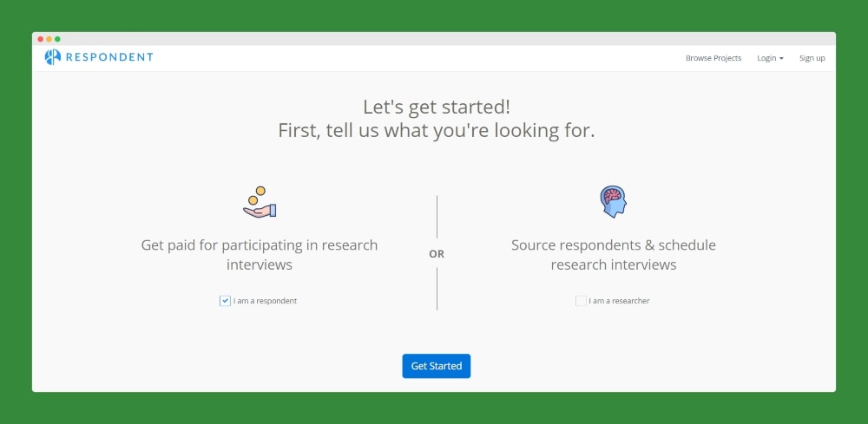Uncheck the "I am a respondent" checkbox
The image size is (868, 424).
click(225, 301)
